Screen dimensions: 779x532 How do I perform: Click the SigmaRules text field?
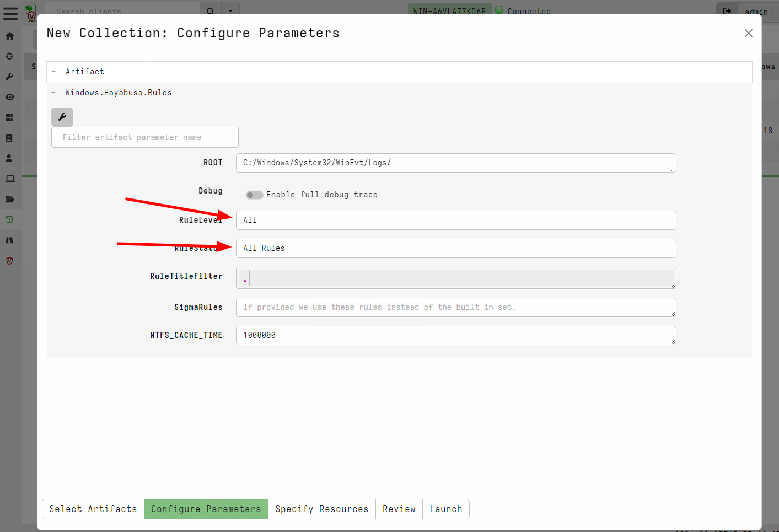[x=455, y=307]
